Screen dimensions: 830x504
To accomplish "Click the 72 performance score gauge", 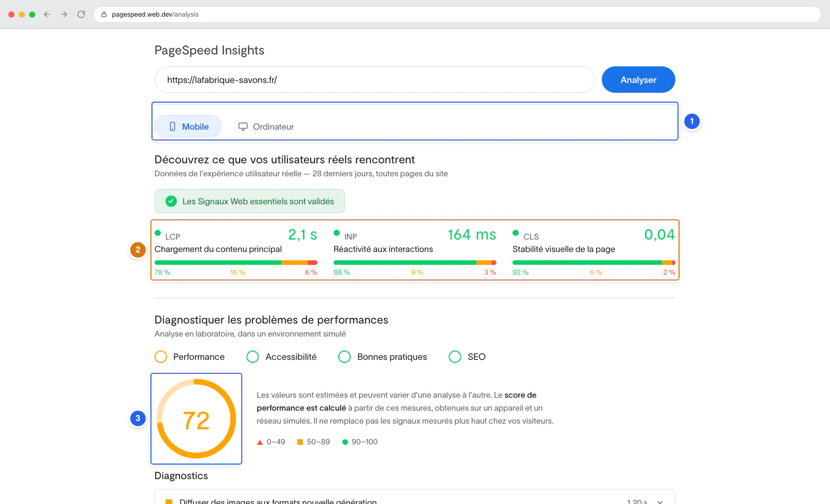I will point(196,419).
